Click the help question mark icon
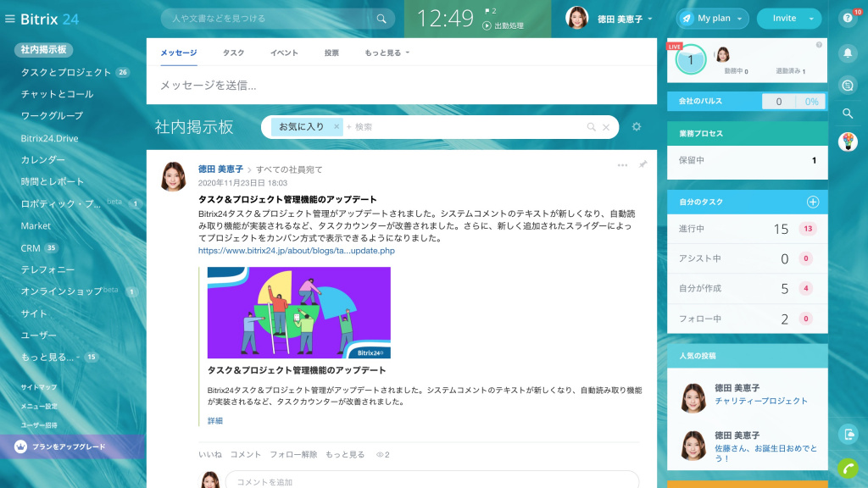This screenshot has height=488, width=868. click(x=847, y=19)
